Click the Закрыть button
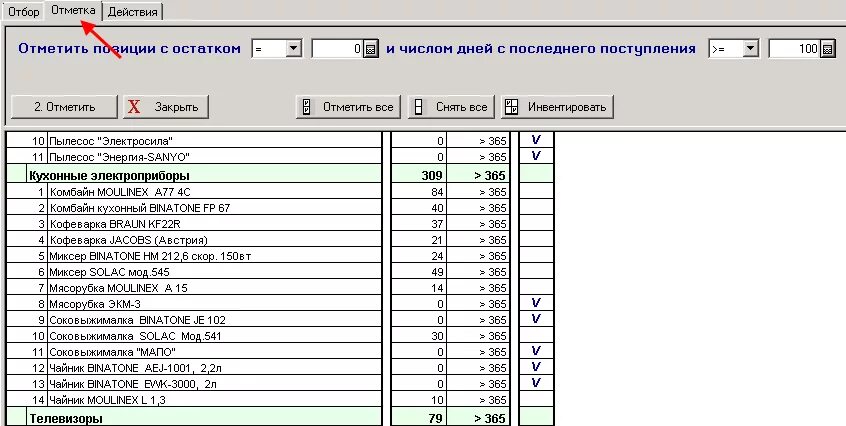This screenshot has height=426, width=846. click(166, 107)
